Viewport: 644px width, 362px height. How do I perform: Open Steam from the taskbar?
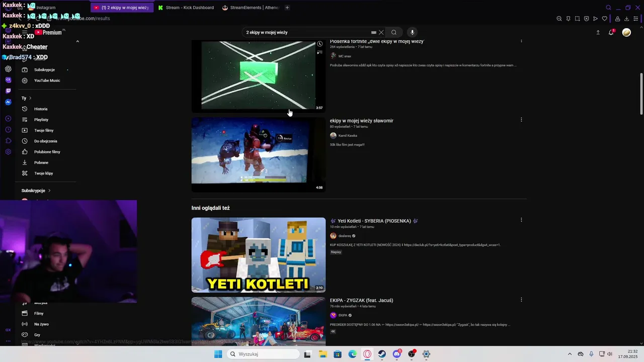tap(382, 354)
